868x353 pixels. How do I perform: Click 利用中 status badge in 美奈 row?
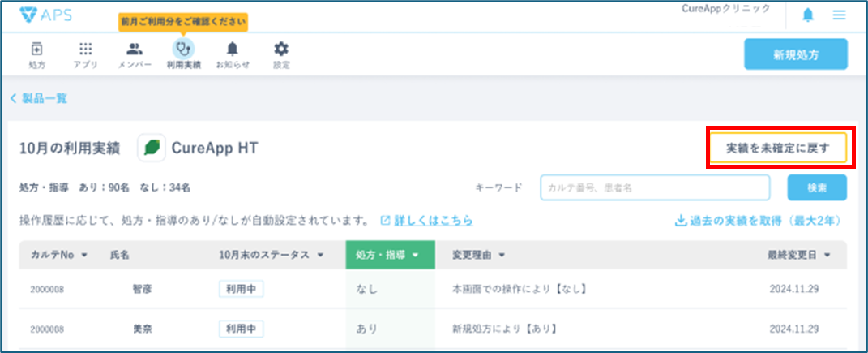(x=241, y=329)
